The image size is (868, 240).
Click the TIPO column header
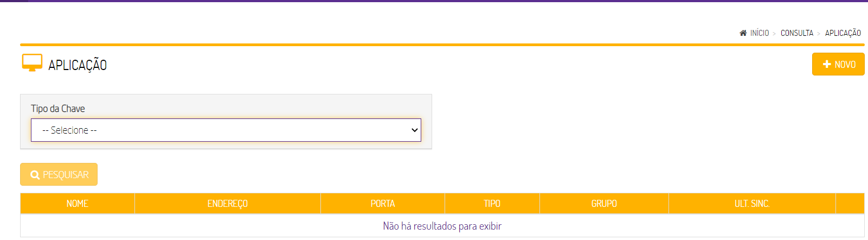pos(492,204)
